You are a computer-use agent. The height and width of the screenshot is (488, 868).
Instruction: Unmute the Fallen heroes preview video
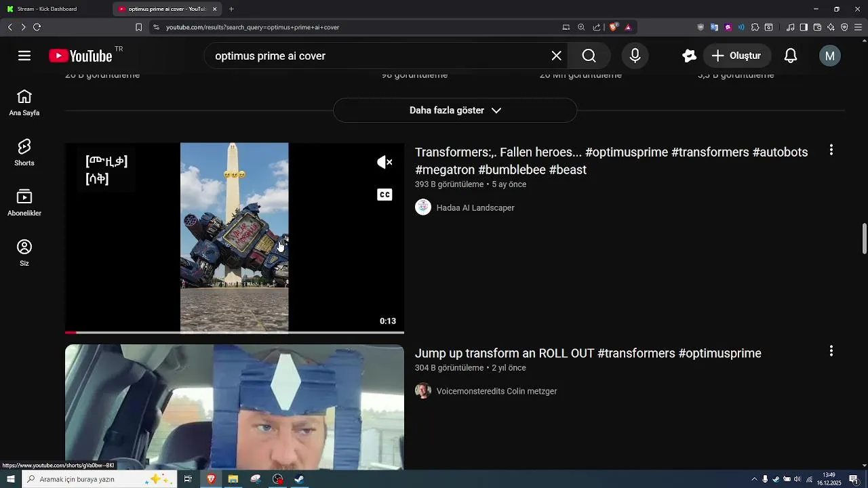(384, 162)
